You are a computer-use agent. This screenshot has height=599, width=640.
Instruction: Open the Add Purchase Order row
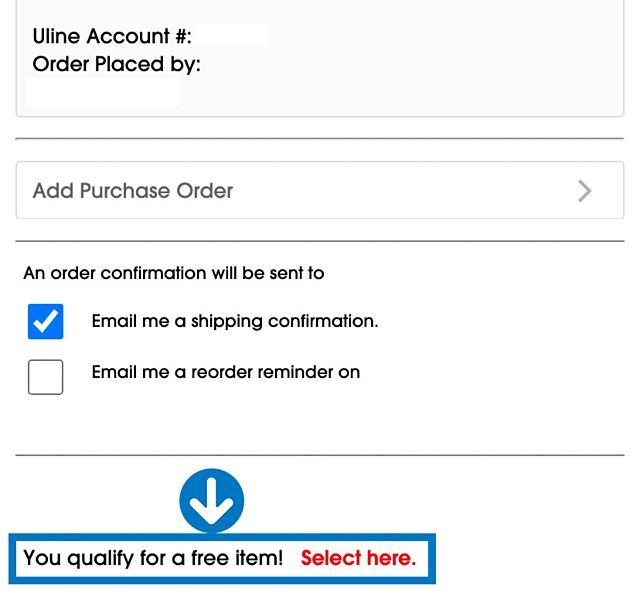click(320, 190)
